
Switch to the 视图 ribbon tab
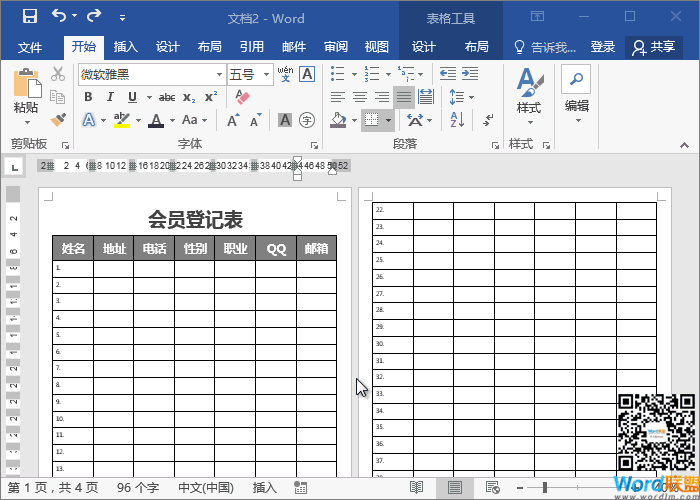pos(376,47)
